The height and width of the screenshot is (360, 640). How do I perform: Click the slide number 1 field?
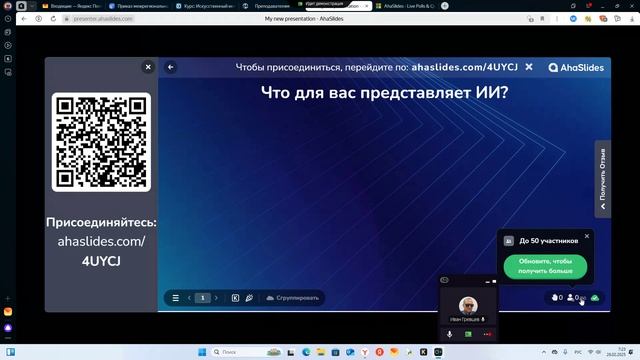pyautogui.click(x=202, y=298)
